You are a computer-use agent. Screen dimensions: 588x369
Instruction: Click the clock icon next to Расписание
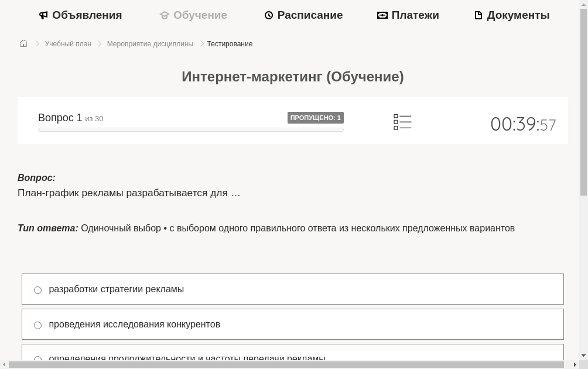coord(269,15)
